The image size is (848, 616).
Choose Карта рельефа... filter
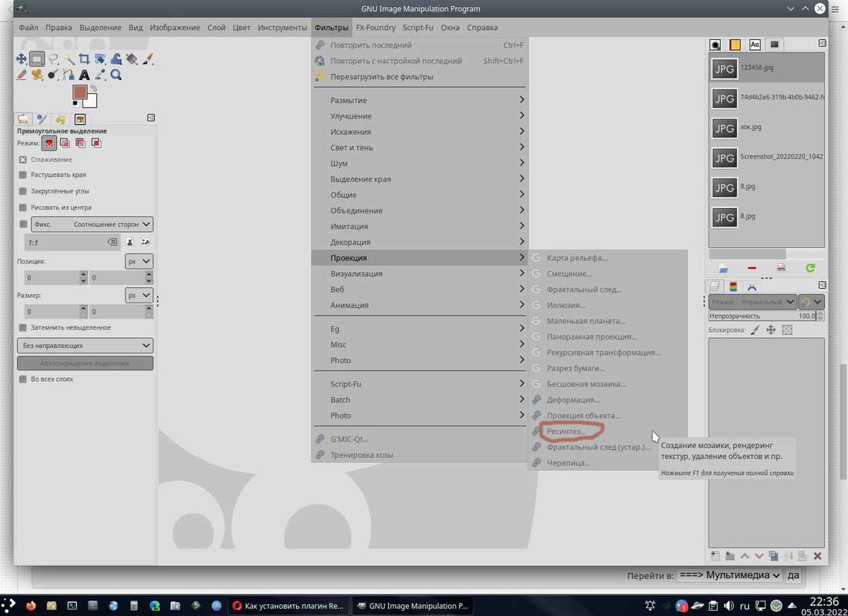608,258
